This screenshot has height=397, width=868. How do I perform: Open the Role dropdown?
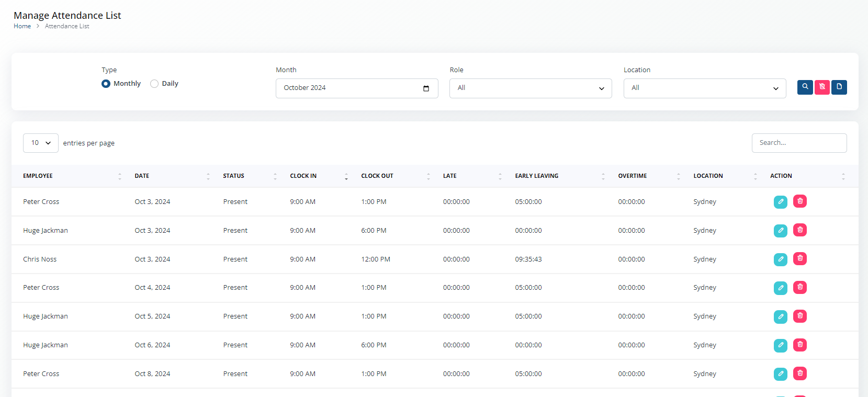(531, 88)
